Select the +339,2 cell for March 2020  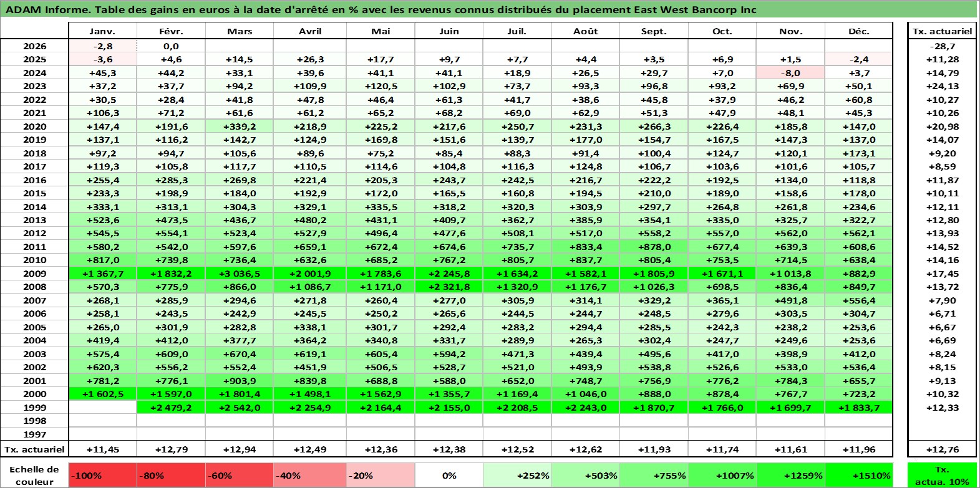click(x=240, y=127)
